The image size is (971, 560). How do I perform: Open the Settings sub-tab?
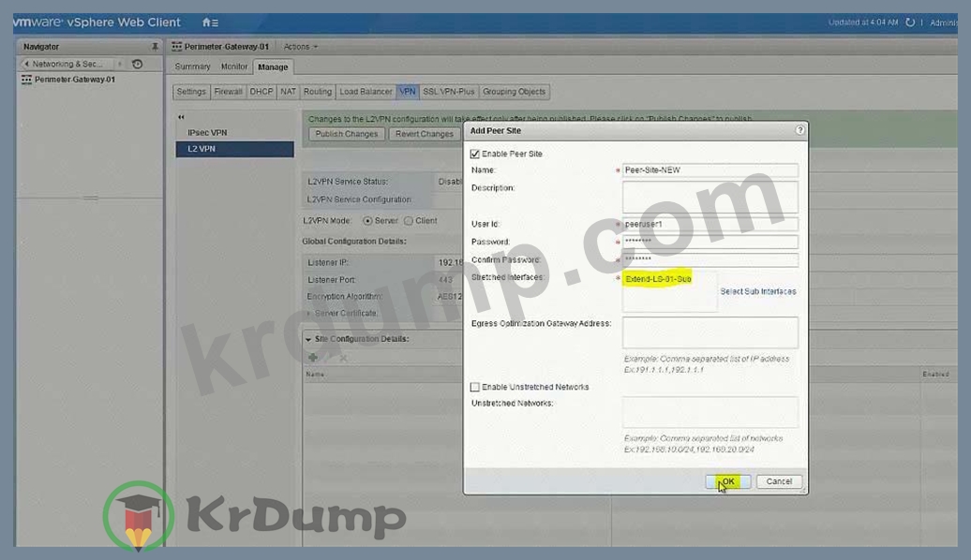click(191, 92)
